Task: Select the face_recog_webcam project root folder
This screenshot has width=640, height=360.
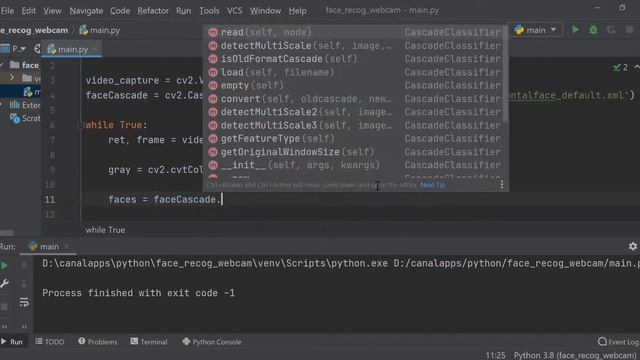Action: [24, 65]
